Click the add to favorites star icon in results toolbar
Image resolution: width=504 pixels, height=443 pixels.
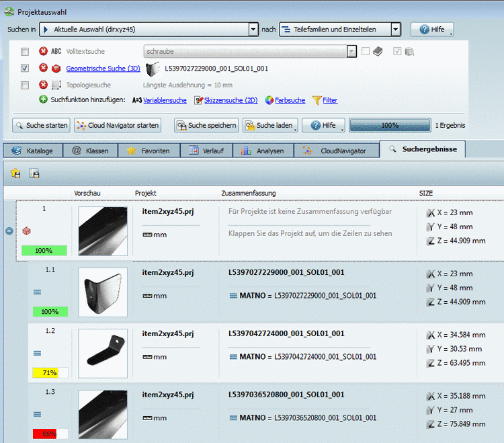(15, 173)
